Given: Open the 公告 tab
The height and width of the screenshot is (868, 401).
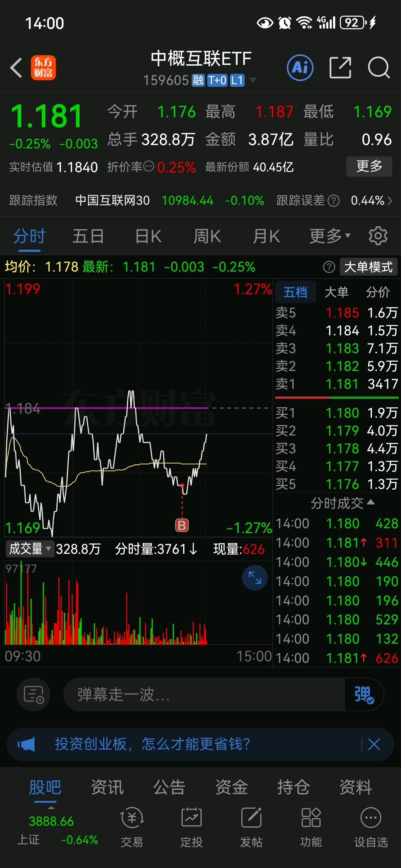Looking at the screenshot, I should pyautogui.click(x=169, y=787).
